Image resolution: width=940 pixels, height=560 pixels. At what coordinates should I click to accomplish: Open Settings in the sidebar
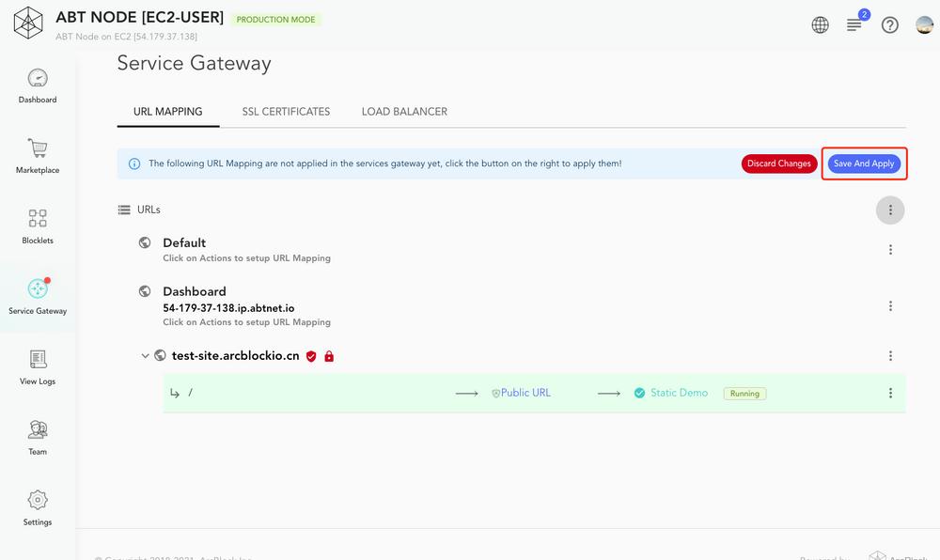tap(38, 508)
